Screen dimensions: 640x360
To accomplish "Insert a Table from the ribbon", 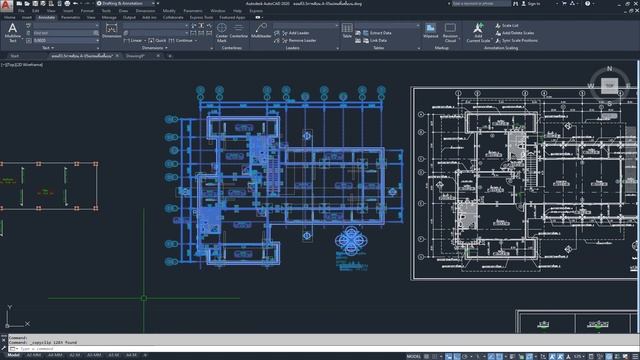I will [347, 31].
